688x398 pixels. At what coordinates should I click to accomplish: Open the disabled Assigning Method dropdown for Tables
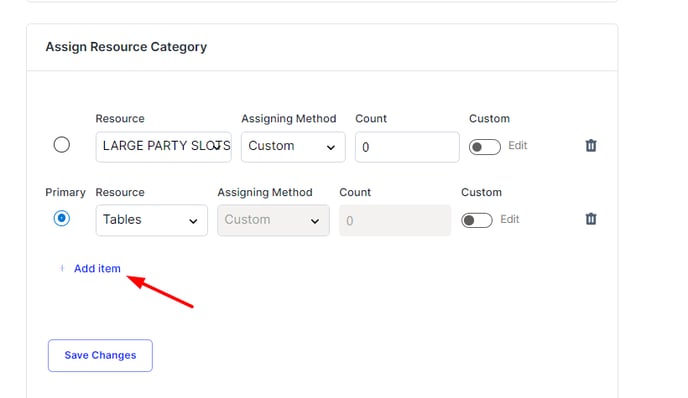(273, 220)
